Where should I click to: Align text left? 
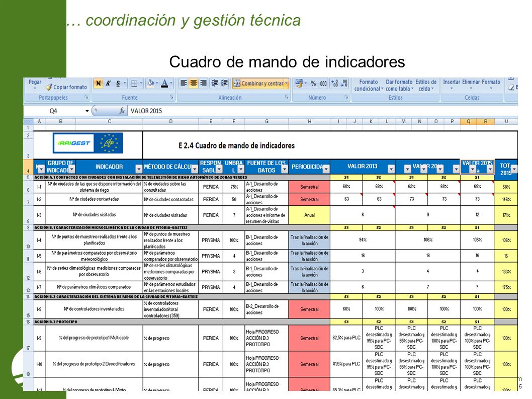[184, 83]
